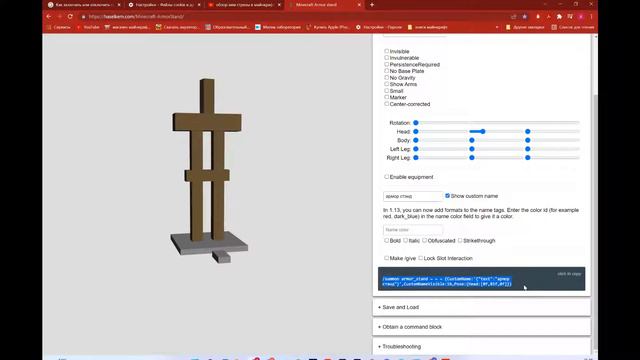Open the 'Настройки - Пароли' bookmark
Image resolution: width=640 pixels, height=360 pixels.
[379, 27]
